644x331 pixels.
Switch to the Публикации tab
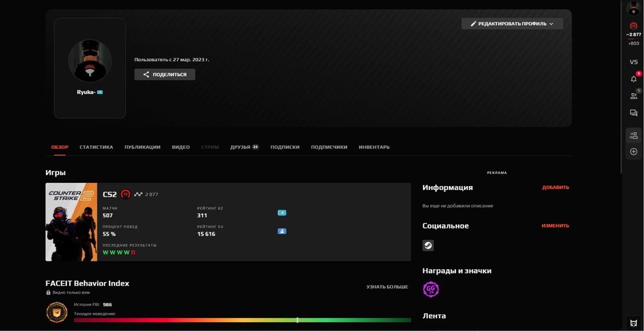(142, 147)
